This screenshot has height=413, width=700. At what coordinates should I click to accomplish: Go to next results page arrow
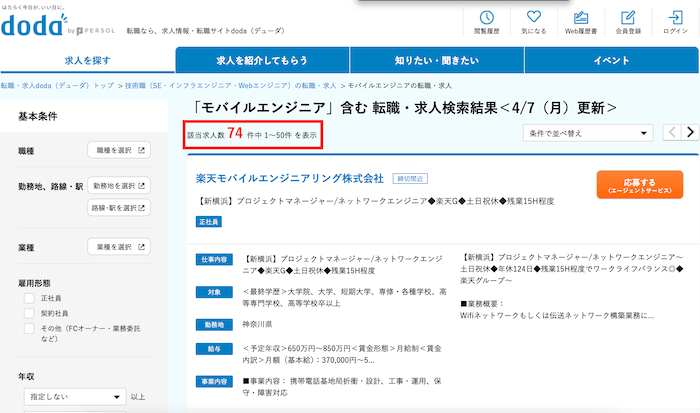point(690,133)
